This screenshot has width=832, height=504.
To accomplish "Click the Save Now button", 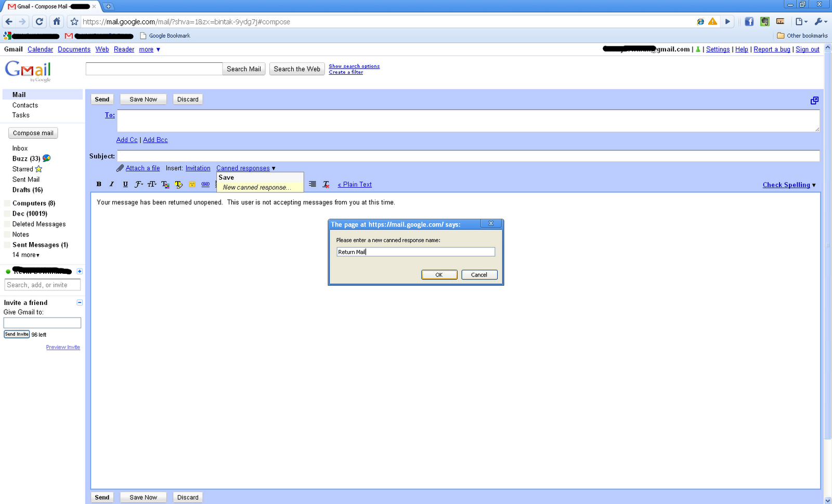I will [142, 99].
